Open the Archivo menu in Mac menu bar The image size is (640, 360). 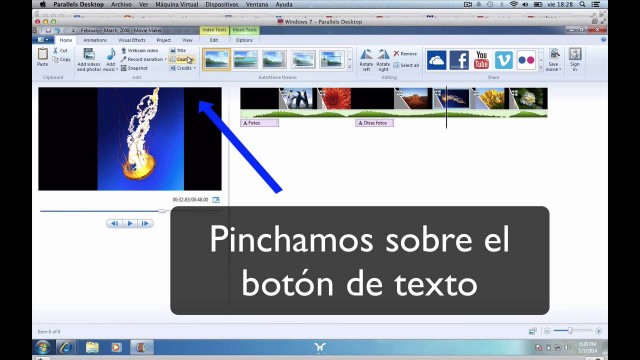click(x=121, y=4)
